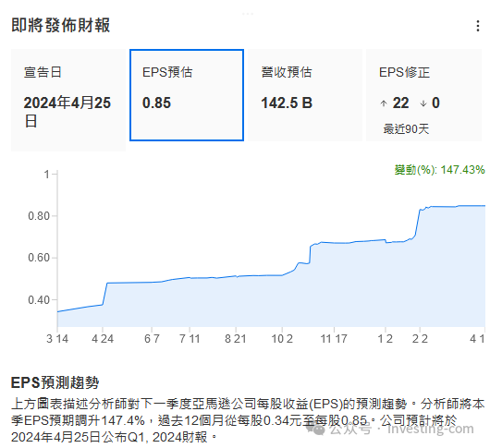Click the downward EPS revisions arrow
The width and height of the screenshot is (490, 448).
pos(423,103)
